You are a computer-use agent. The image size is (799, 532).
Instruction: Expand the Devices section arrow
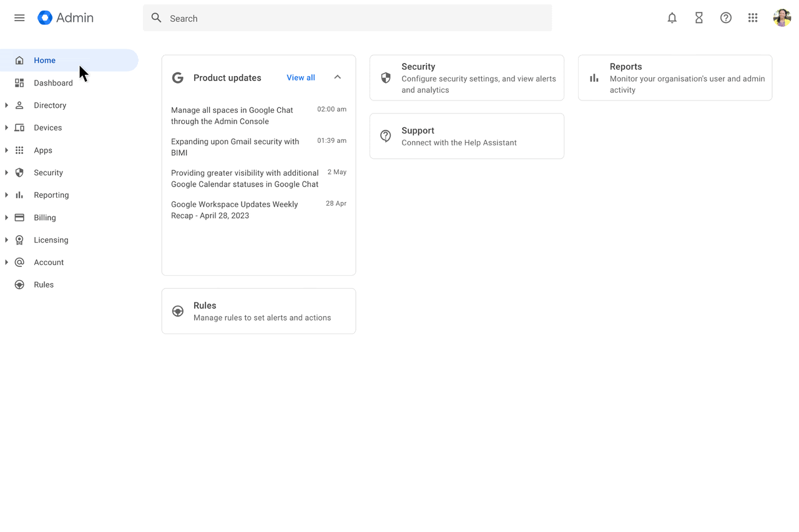pos(6,128)
